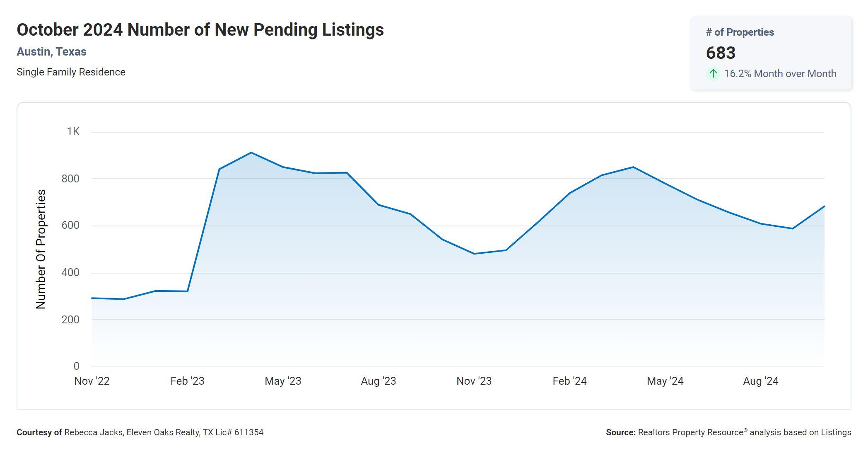Click the Aug '23 axis label
Screen dimensions: 868x456
pyautogui.click(x=379, y=381)
